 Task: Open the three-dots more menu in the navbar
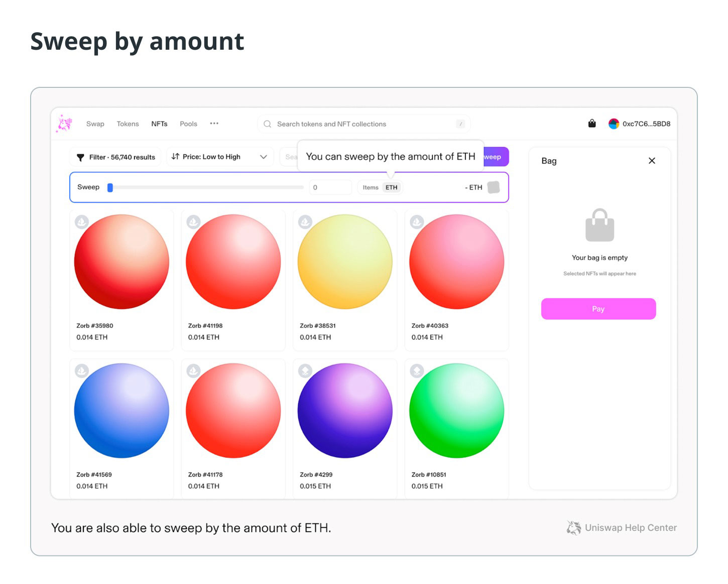(214, 124)
